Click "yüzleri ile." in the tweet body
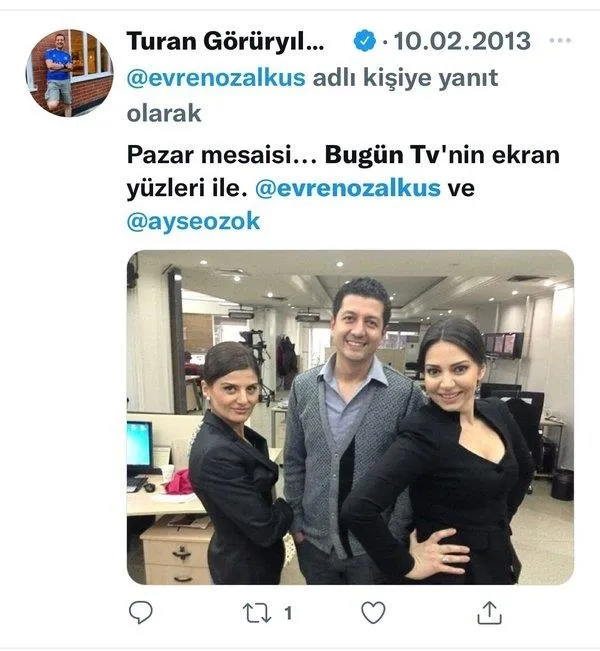This screenshot has height=651, width=600. pos(187,188)
